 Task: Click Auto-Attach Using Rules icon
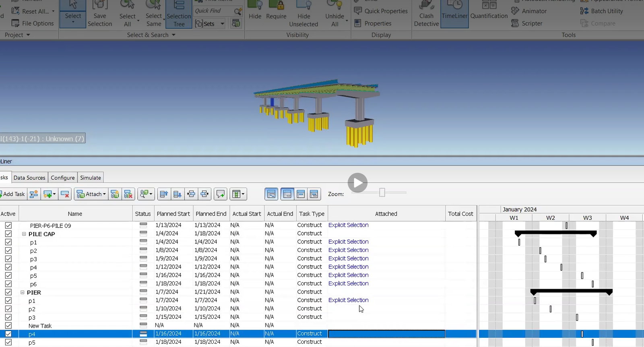tap(115, 194)
